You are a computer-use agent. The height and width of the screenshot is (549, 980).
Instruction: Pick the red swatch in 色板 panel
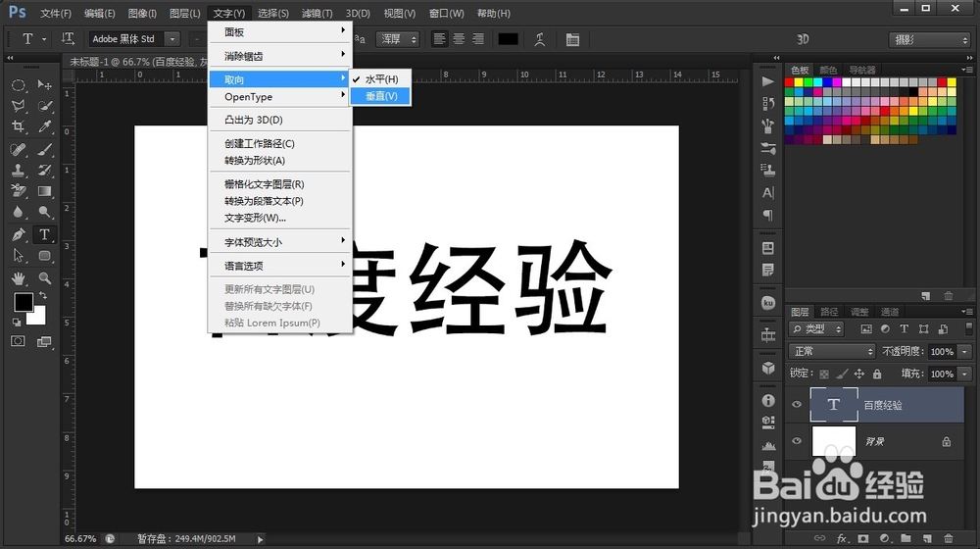coord(789,82)
